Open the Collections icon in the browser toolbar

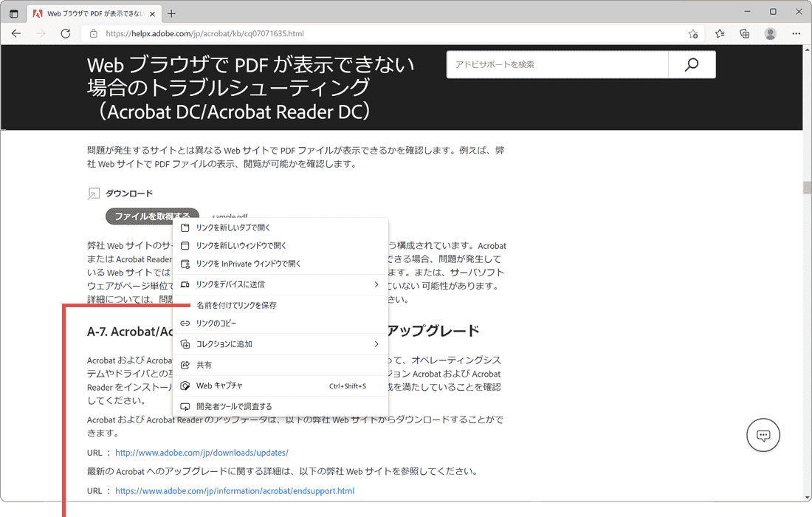(x=744, y=33)
